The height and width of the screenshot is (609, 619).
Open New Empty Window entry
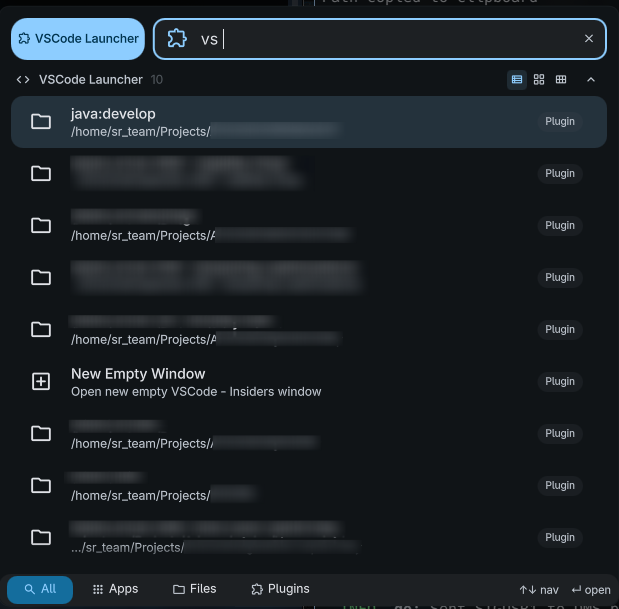[x=309, y=382]
